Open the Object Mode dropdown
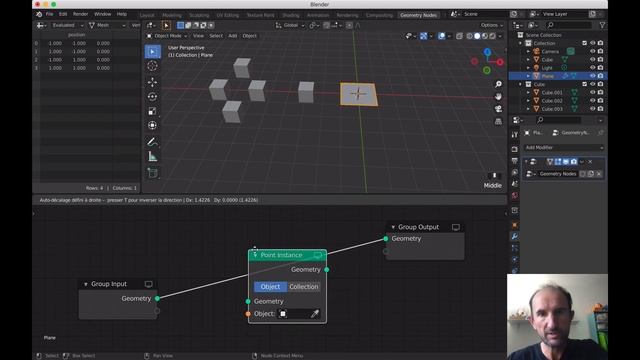 click(167, 36)
